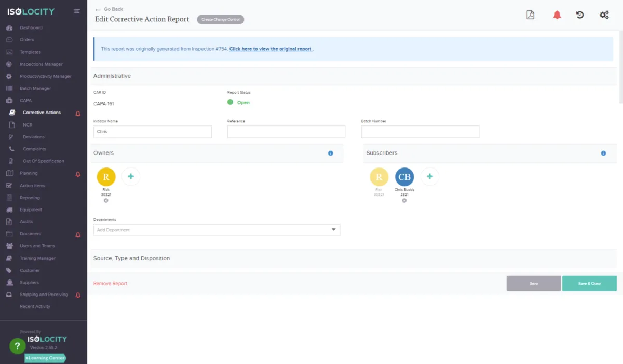Image resolution: width=623 pixels, height=364 pixels.
Task: Click Shipping and Receiving alert bell
Action: 78,295
